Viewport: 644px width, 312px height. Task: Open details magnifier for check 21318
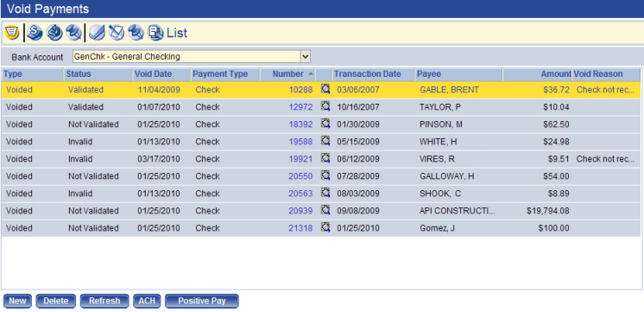[325, 227]
